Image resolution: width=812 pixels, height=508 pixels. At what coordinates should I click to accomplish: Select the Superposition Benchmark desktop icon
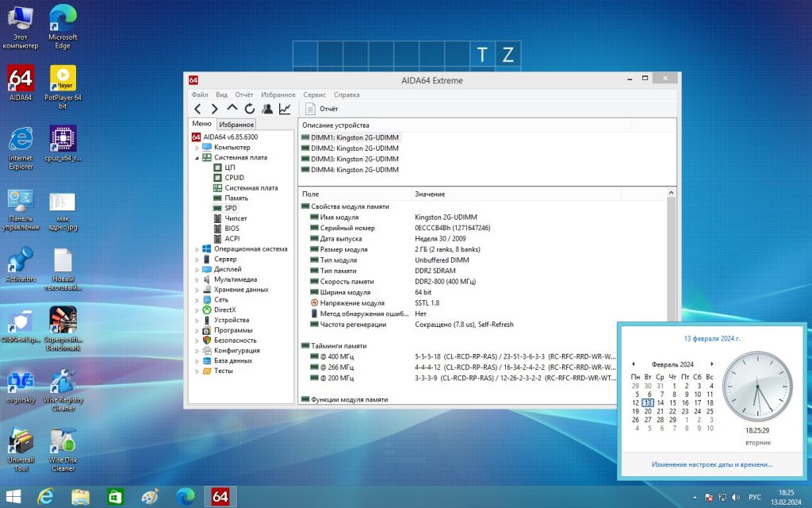(x=63, y=329)
